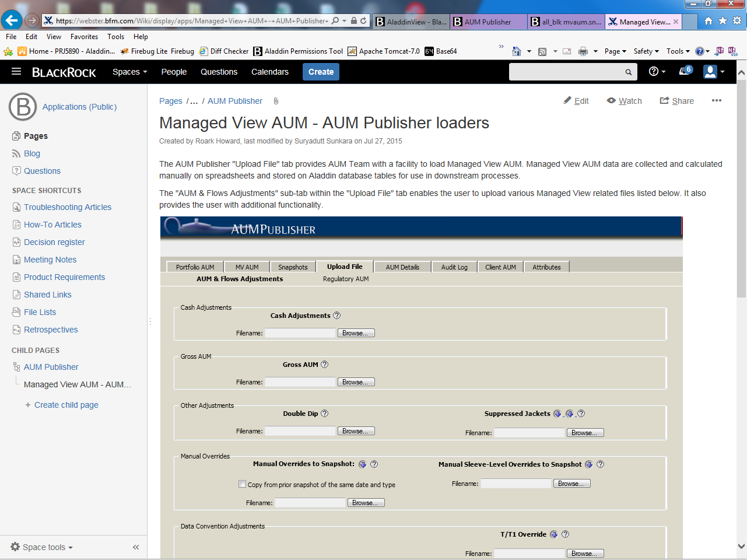Click the search magnifier in the address bar
747x560 pixels.
(335, 20)
